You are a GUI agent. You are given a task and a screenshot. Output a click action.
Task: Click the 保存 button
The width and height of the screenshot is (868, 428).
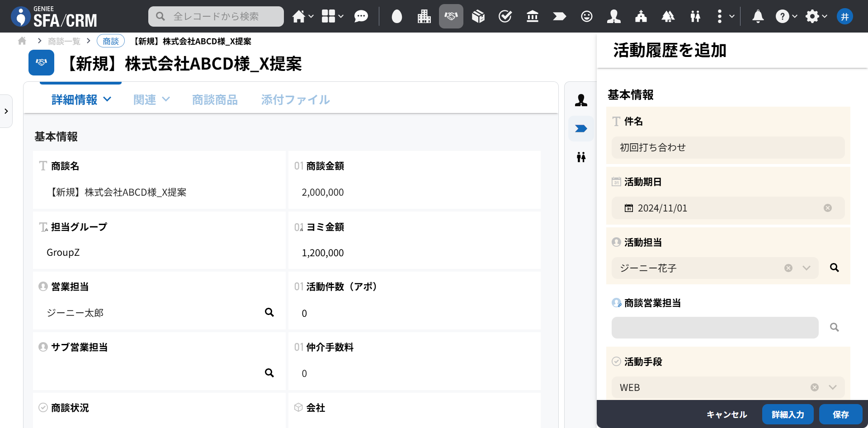(x=841, y=414)
